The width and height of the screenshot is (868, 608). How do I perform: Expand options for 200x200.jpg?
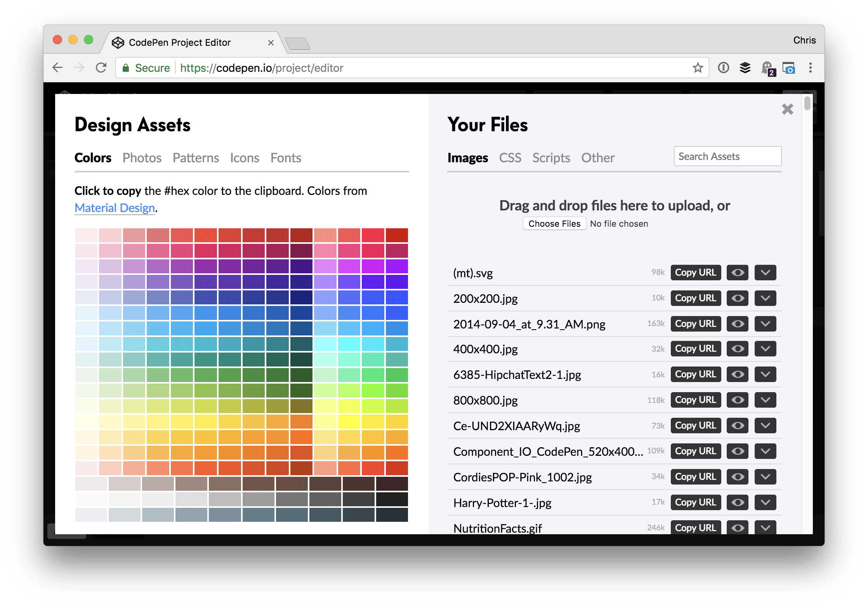point(765,298)
